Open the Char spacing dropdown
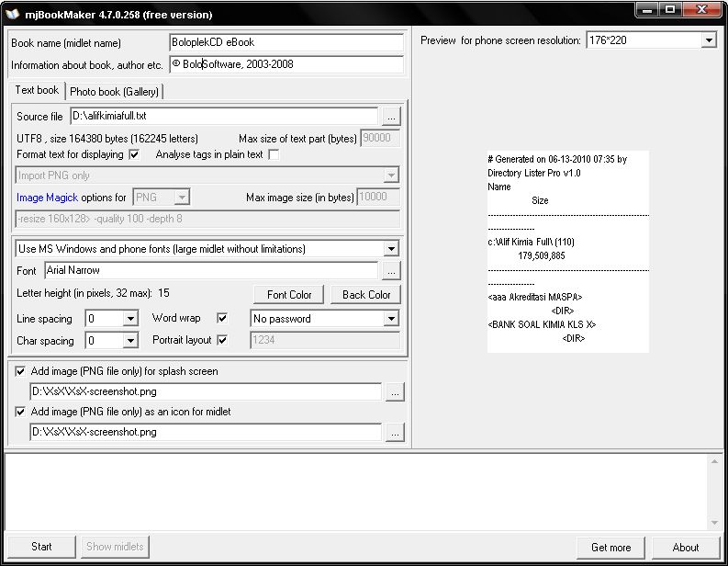The width and height of the screenshot is (728, 566). point(131,341)
